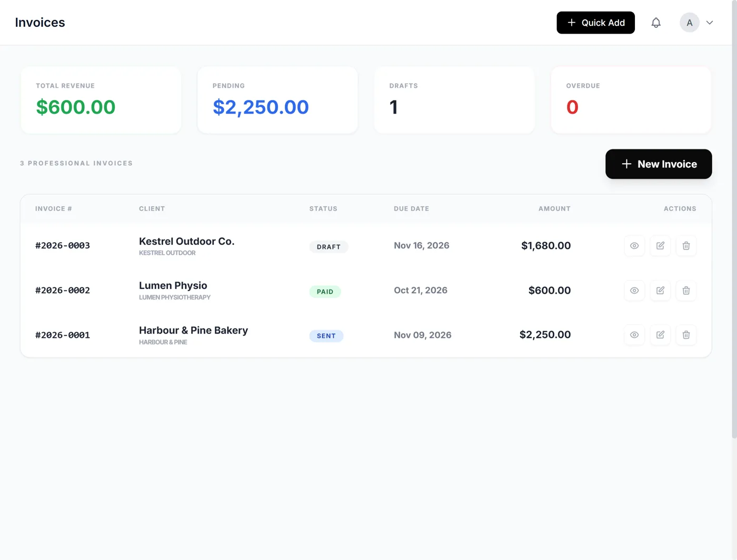Click the Total Revenue $600.00 card
Viewport: 737px width, 560px height.
pyautogui.click(x=101, y=100)
